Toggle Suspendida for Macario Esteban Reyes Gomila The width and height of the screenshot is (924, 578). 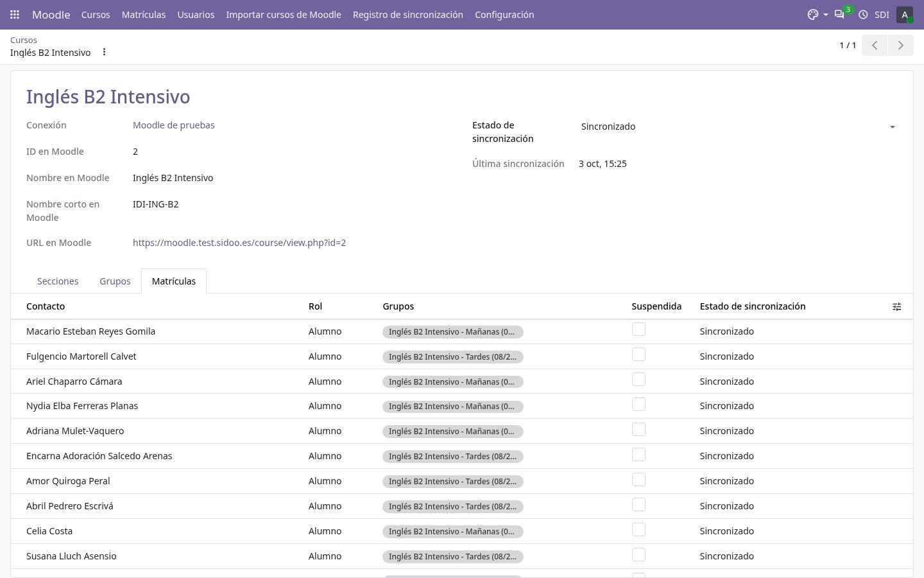click(x=638, y=329)
